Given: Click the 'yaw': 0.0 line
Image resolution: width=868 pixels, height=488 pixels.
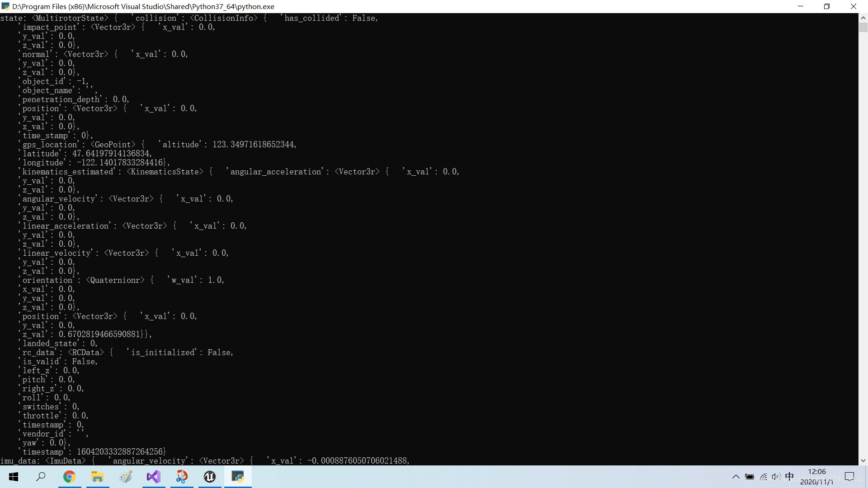Looking at the screenshot, I should (x=44, y=443).
